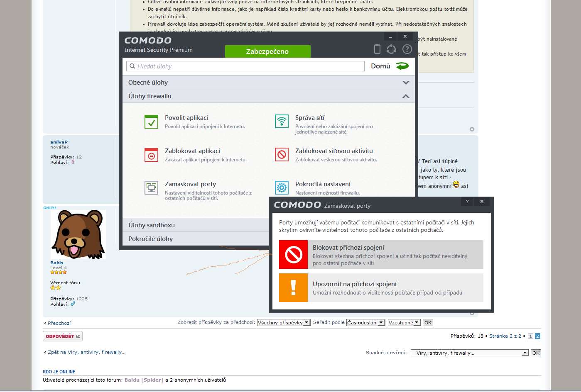Click the Zamaskovat porty monitor icon
The image size is (581, 392).
(x=151, y=188)
